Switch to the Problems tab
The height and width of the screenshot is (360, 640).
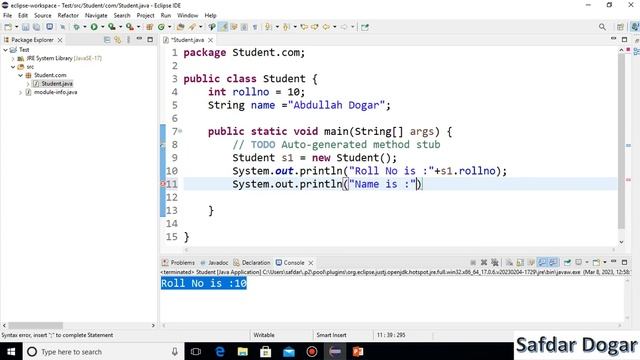[x=178, y=262]
